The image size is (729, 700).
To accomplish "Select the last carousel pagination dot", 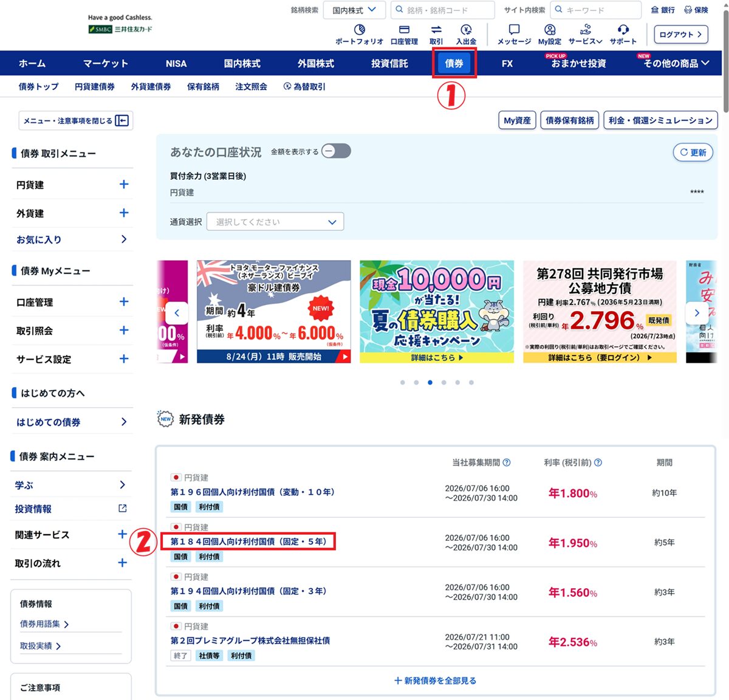I will 471,382.
